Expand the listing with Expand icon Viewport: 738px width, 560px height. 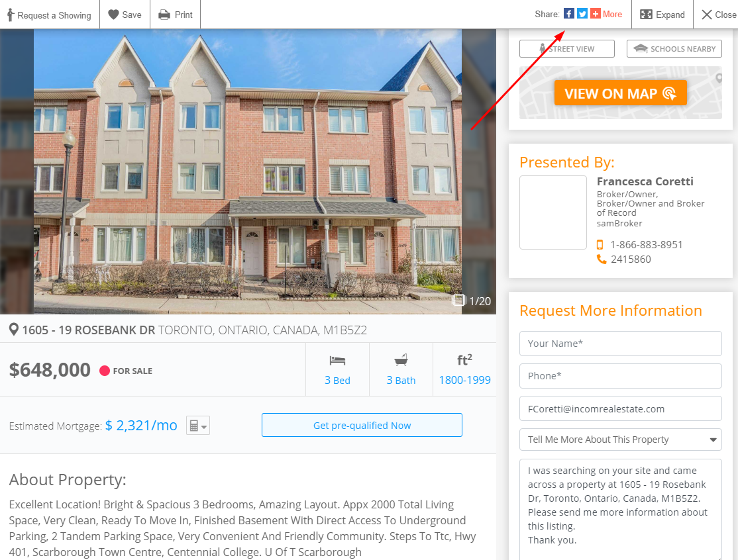click(x=646, y=15)
